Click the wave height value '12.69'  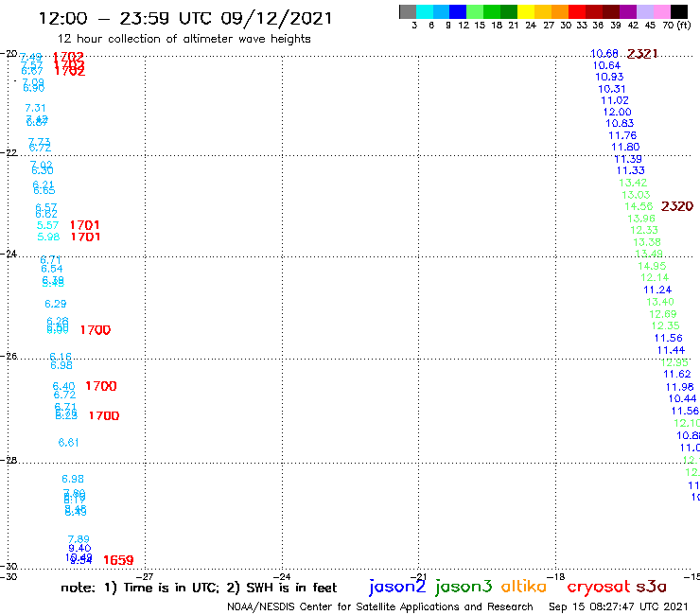662,314
